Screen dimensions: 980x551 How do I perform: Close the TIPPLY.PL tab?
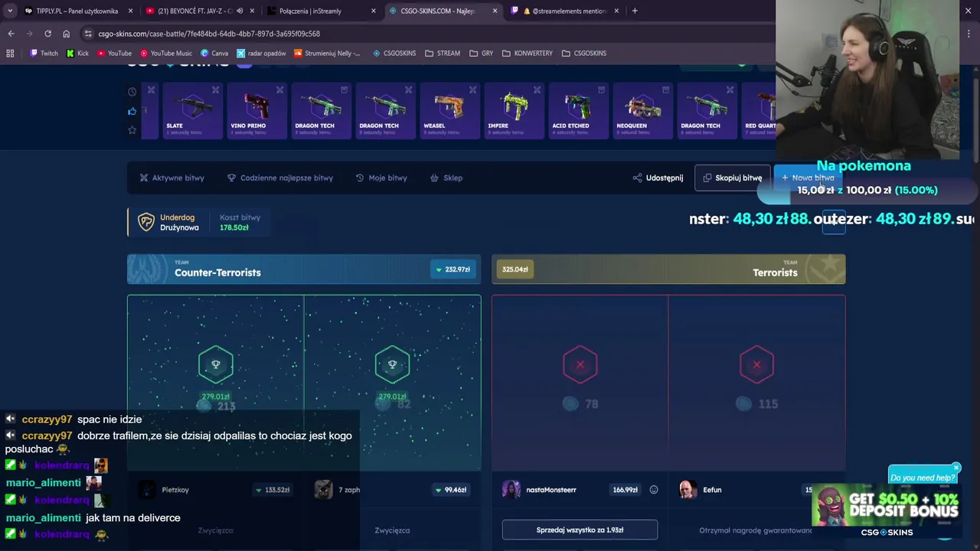[x=131, y=11]
